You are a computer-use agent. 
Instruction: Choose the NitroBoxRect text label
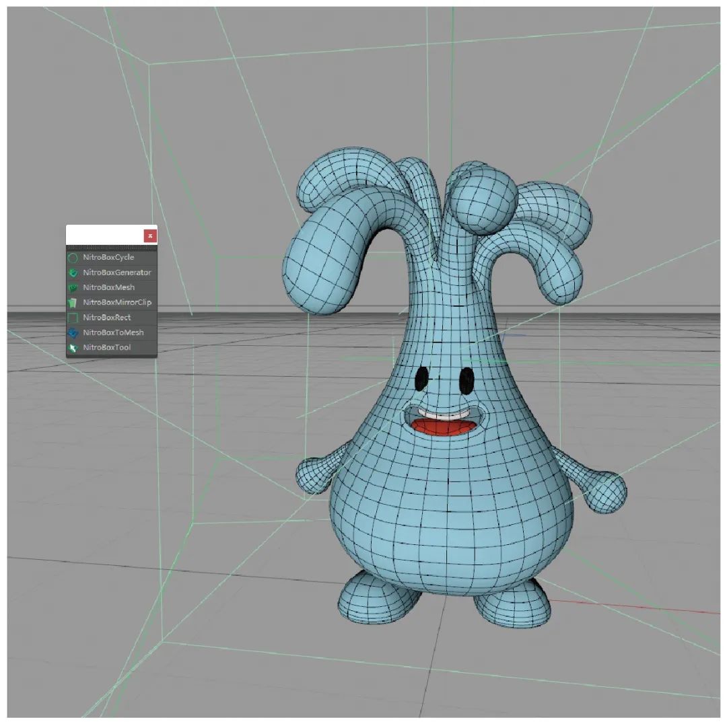tap(107, 318)
